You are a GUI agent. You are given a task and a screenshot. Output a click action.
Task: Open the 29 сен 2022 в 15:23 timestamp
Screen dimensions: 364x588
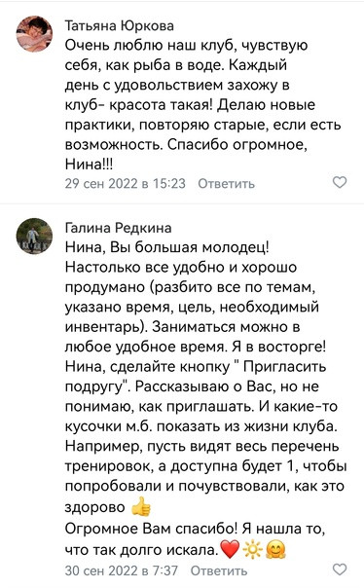(x=126, y=183)
